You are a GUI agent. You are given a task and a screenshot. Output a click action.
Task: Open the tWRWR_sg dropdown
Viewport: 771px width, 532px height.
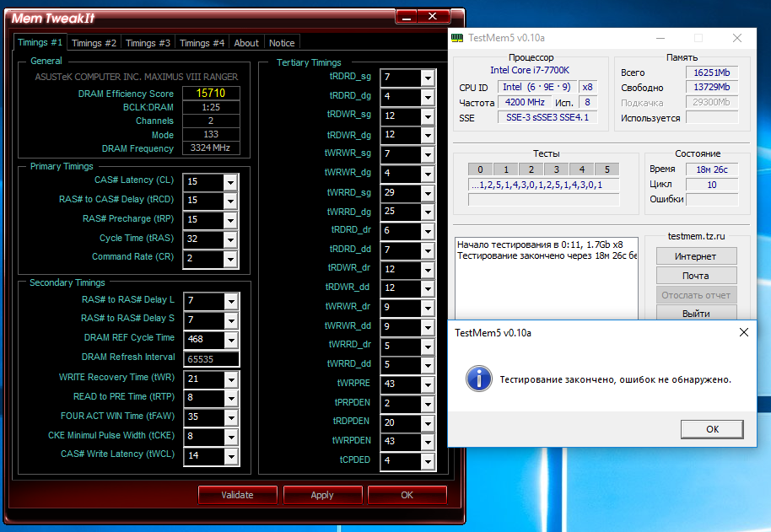(x=428, y=154)
